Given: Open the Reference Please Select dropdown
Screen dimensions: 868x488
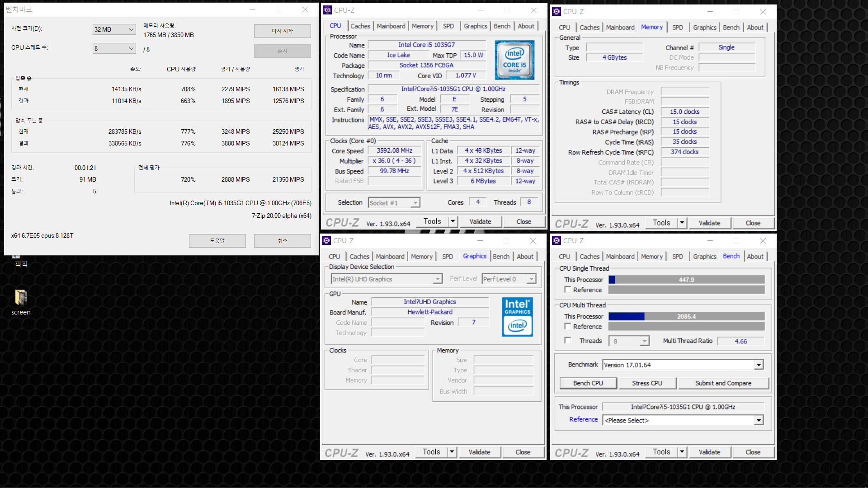Looking at the screenshot, I should point(759,420).
